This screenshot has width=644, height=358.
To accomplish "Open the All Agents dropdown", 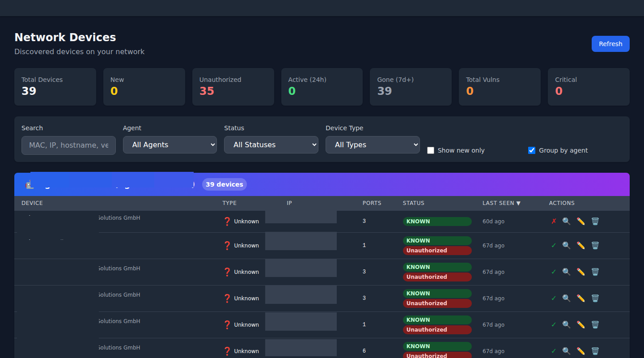I will (x=170, y=145).
